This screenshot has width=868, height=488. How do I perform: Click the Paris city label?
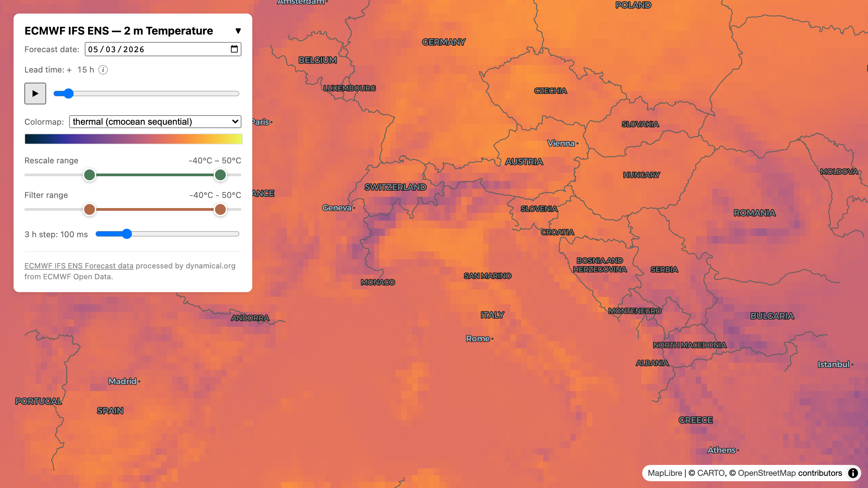point(260,122)
